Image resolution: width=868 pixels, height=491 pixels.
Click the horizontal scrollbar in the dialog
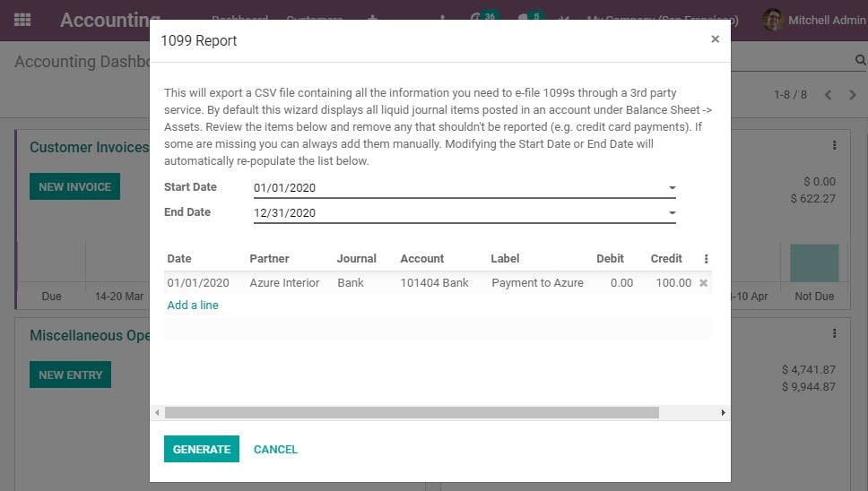click(x=412, y=412)
